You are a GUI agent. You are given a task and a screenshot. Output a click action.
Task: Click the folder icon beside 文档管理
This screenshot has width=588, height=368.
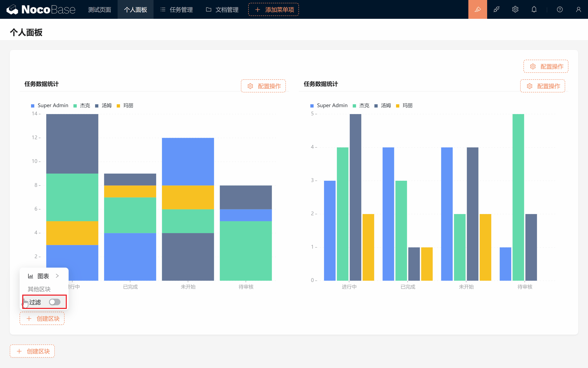(208, 9)
